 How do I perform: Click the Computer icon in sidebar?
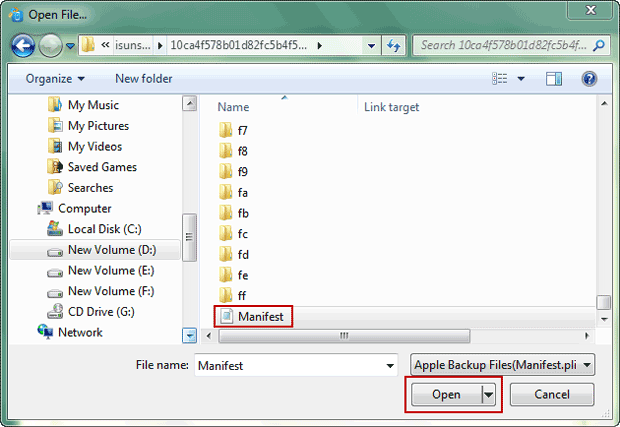45,208
